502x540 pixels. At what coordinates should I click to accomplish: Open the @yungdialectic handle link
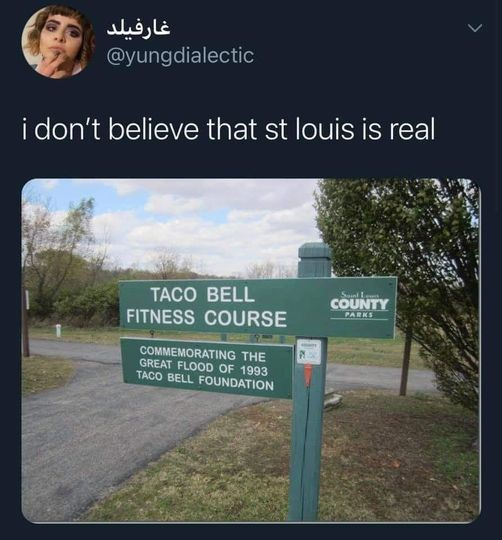[x=181, y=55]
